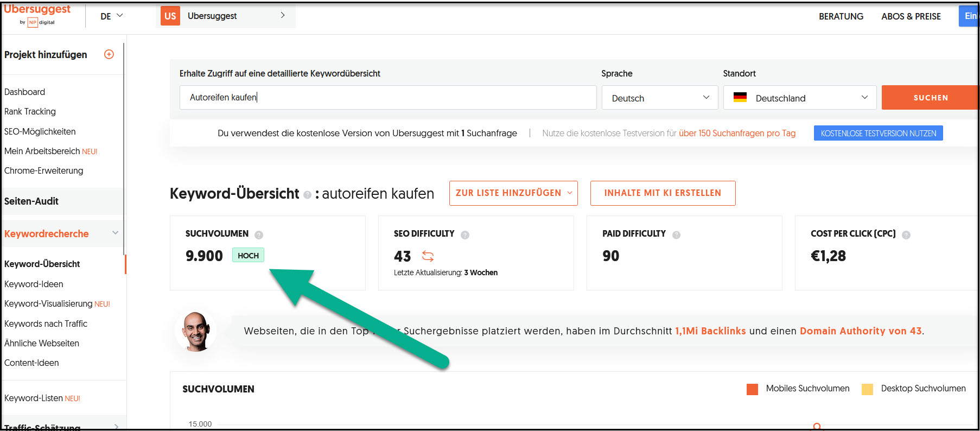Open SEO-Möglichkeiten in the sidebar
Image resolution: width=980 pixels, height=431 pixels.
click(40, 131)
